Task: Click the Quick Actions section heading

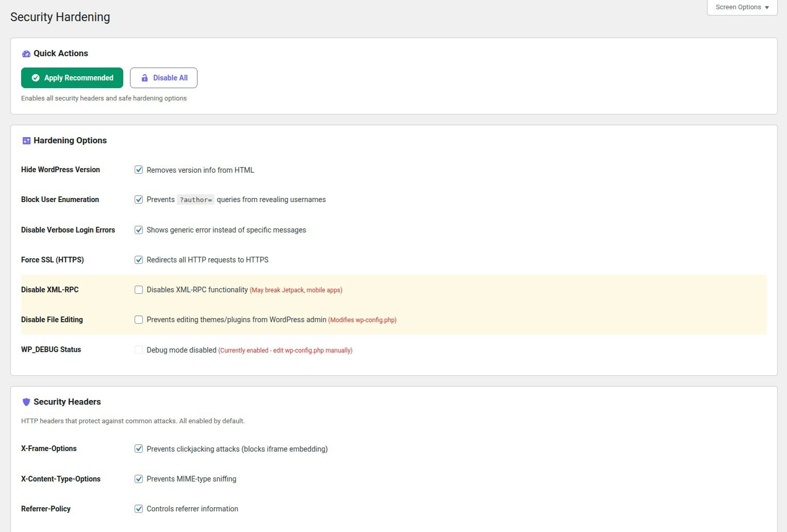Action: pyautogui.click(x=61, y=54)
